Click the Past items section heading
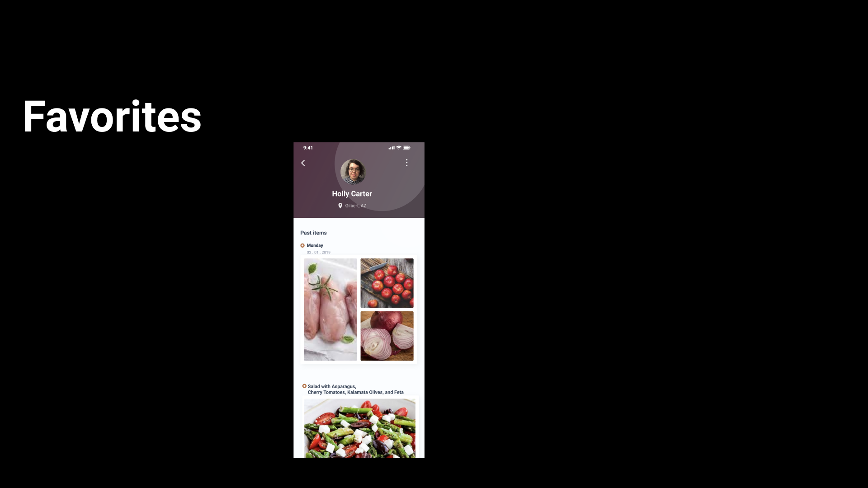868x488 pixels. pyautogui.click(x=313, y=233)
